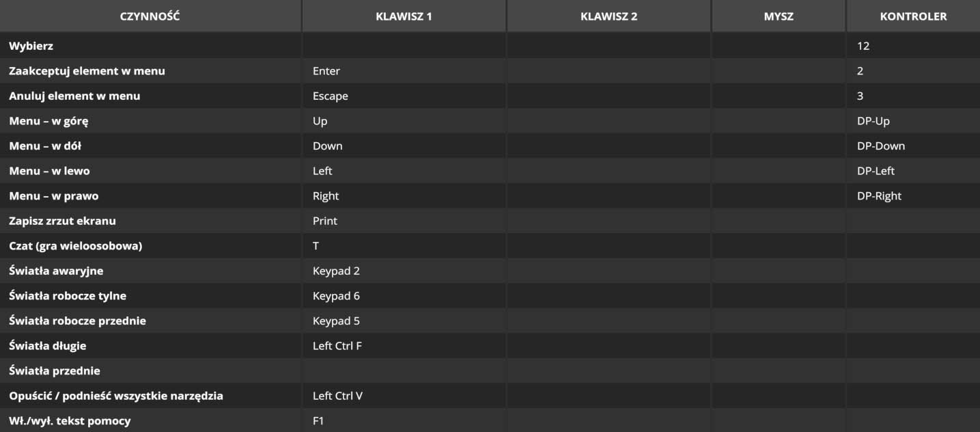Click the CZYNNOŚĆ column header
The width and height of the screenshot is (980, 432).
pos(150,16)
